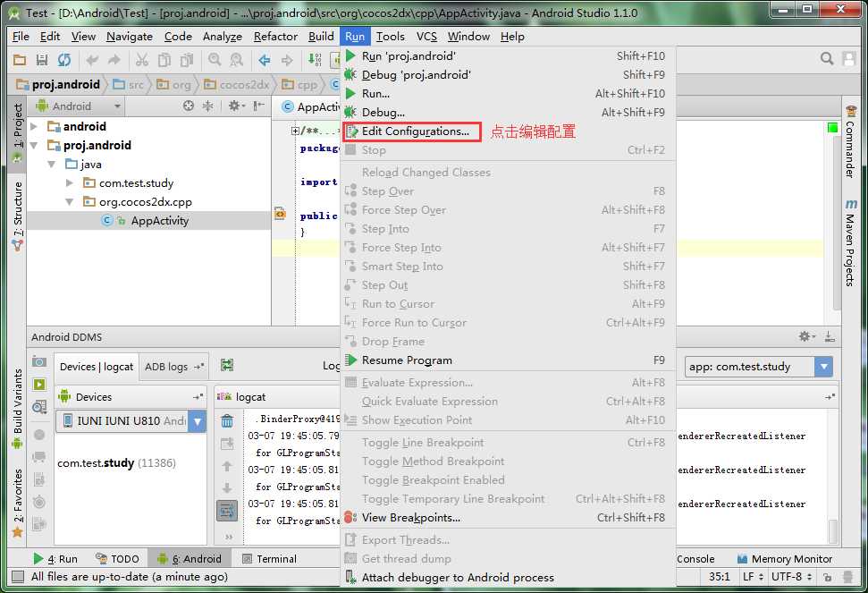The image size is (868, 593).
Task: Click the Find magnifier toolbar icon
Action: 215,60
